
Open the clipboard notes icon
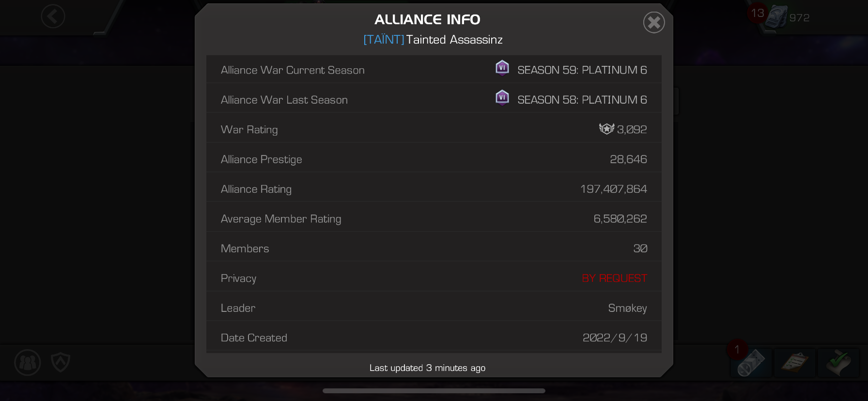tap(795, 362)
